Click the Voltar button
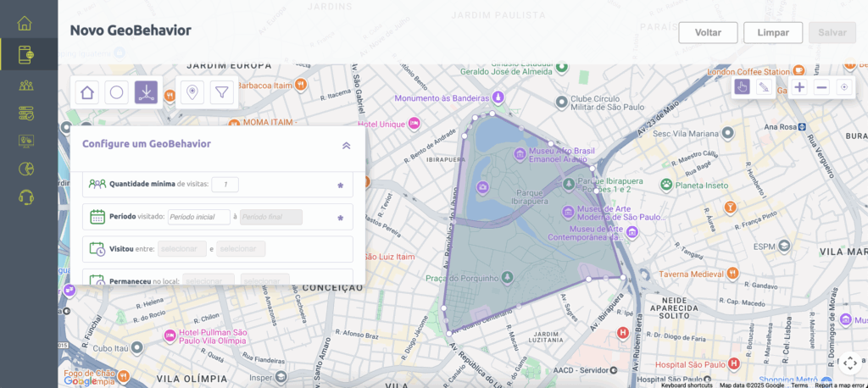 [708, 32]
